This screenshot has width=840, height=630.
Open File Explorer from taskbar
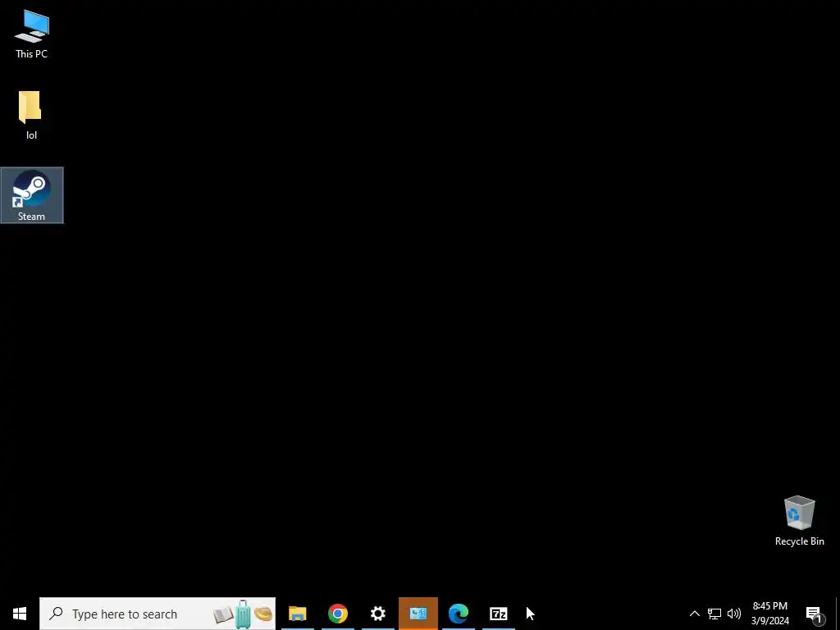297,614
